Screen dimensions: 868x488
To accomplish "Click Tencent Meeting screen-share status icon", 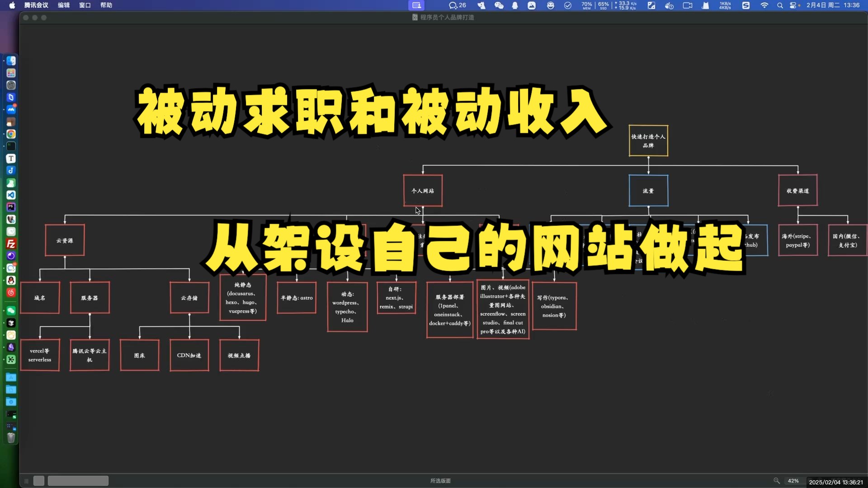I will click(416, 5).
